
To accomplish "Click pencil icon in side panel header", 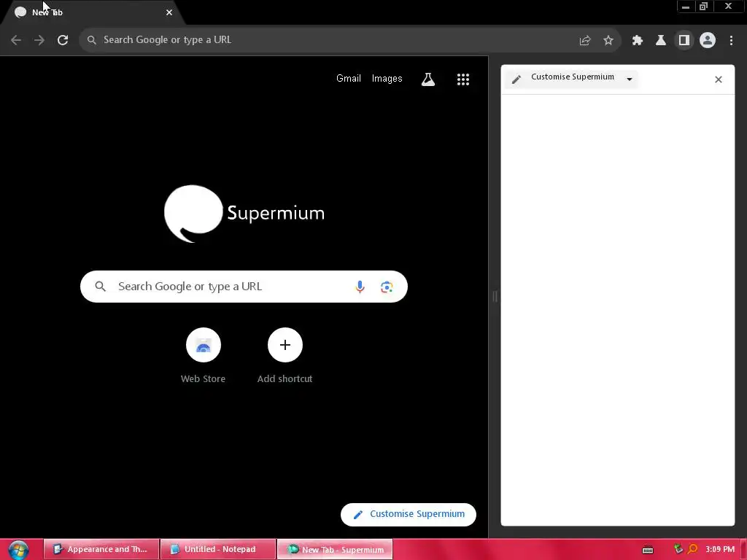I will pos(516,79).
